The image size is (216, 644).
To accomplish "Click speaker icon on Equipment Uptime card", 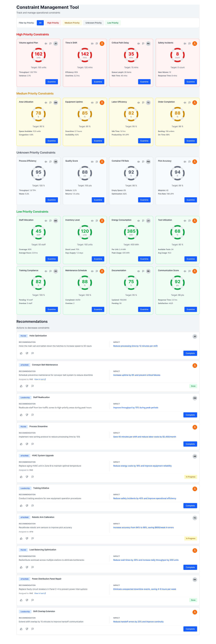I will [x=92, y=103].
